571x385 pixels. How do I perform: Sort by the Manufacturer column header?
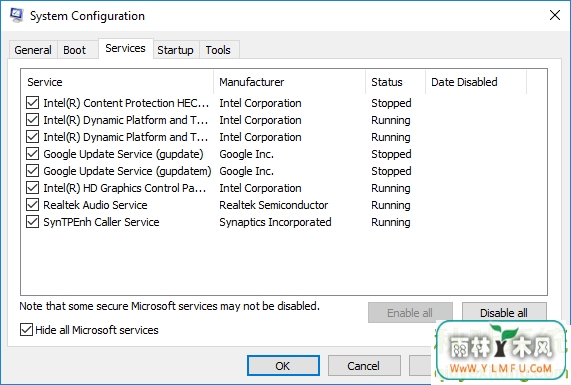click(290, 82)
